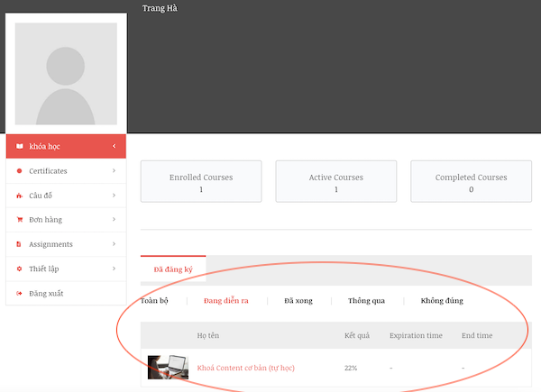Image resolution: width=541 pixels, height=392 pixels.
Task: Click the Expiration time column header
Action: [x=416, y=335]
